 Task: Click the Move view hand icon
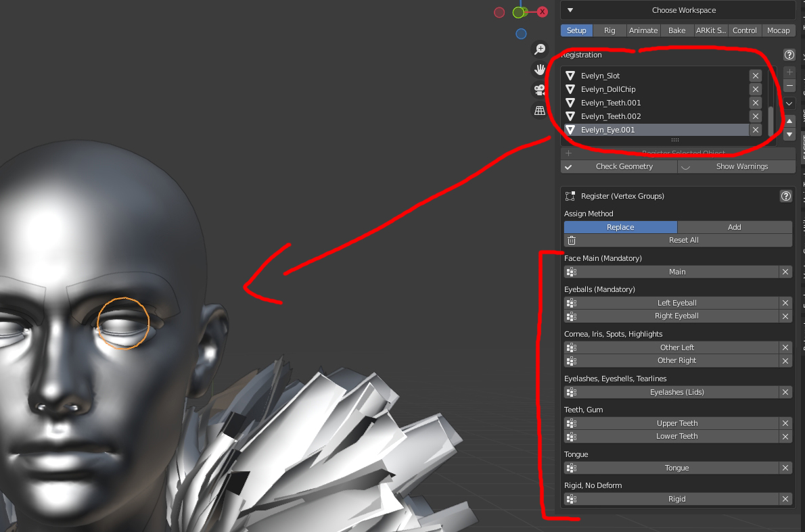pyautogui.click(x=539, y=69)
